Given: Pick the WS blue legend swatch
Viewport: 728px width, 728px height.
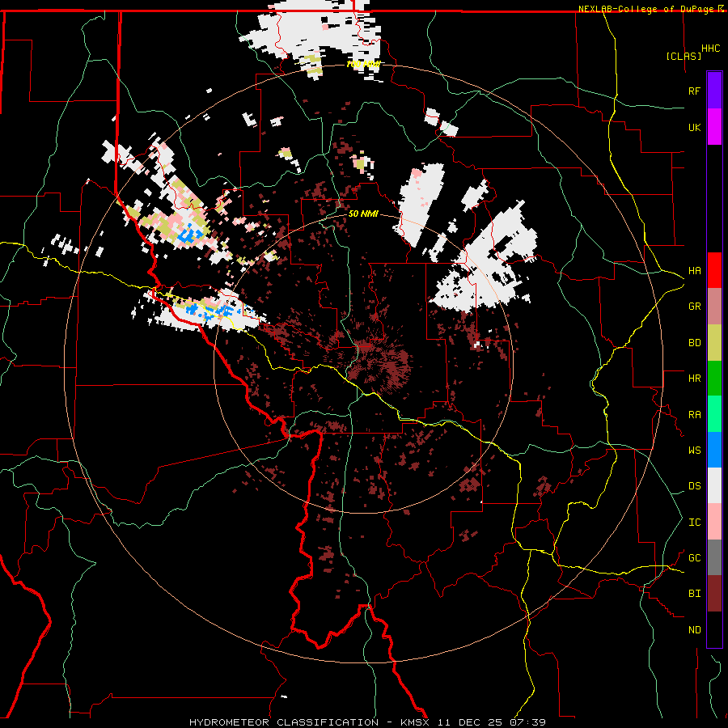Looking at the screenshot, I should point(714,450).
